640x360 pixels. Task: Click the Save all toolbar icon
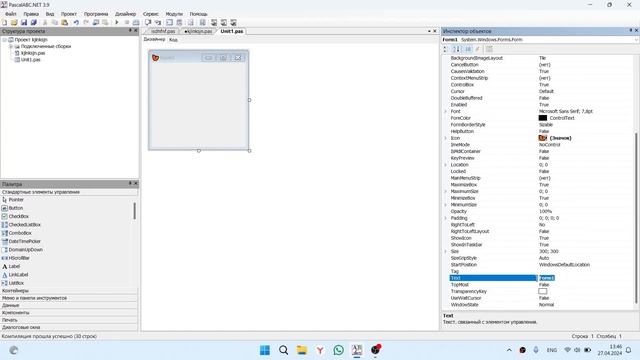click(33, 22)
